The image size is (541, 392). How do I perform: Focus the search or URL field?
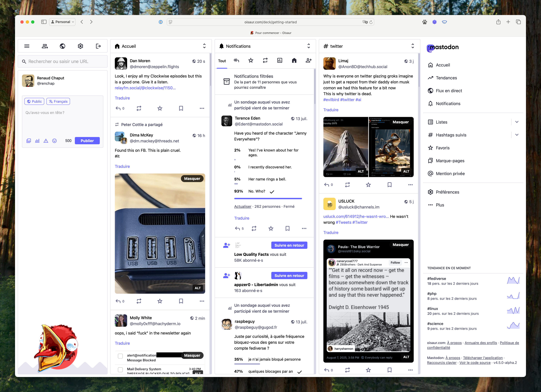pyautogui.click(x=62, y=61)
